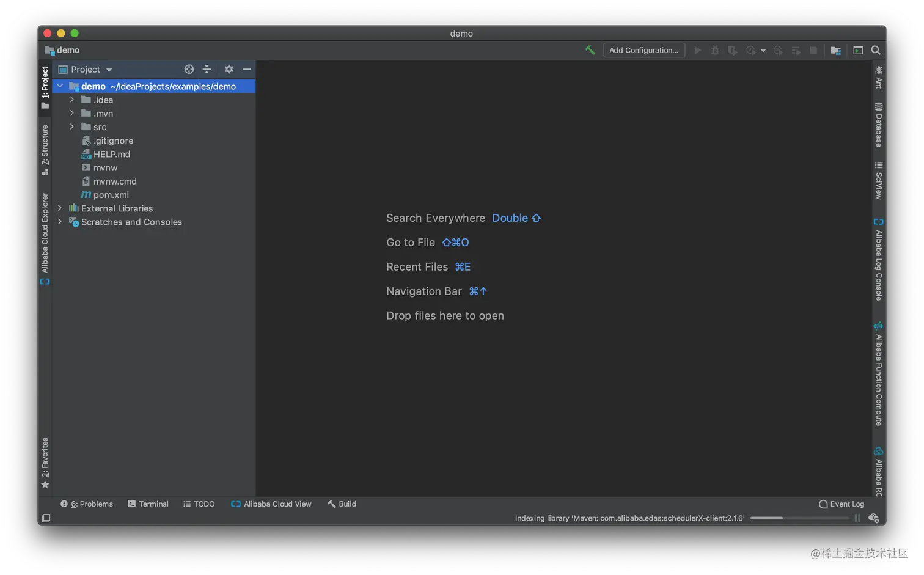
Task: Expand the .idea folder
Action: pyautogui.click(x=72, y=100)
